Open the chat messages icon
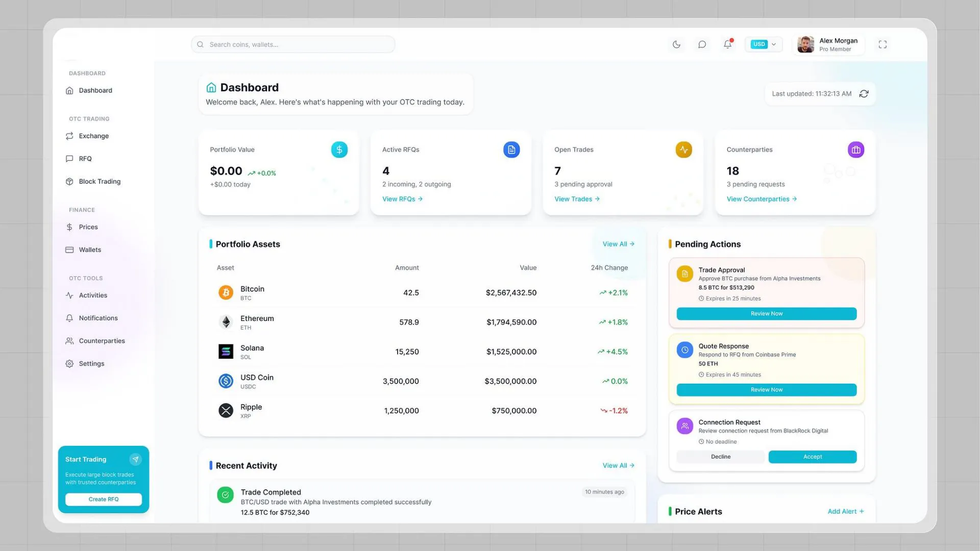 702,44
